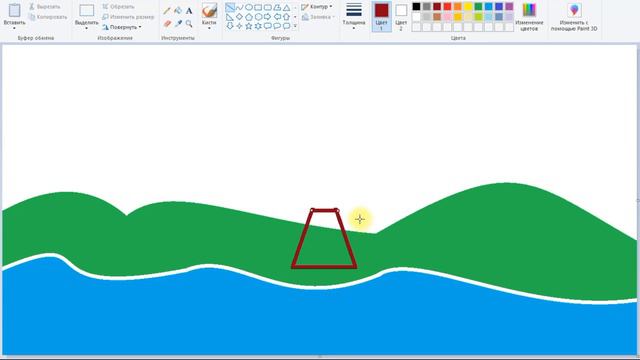Open the Контур outline dropdown
The width and height of the screenshot is (640, 360).
[317, 7]
